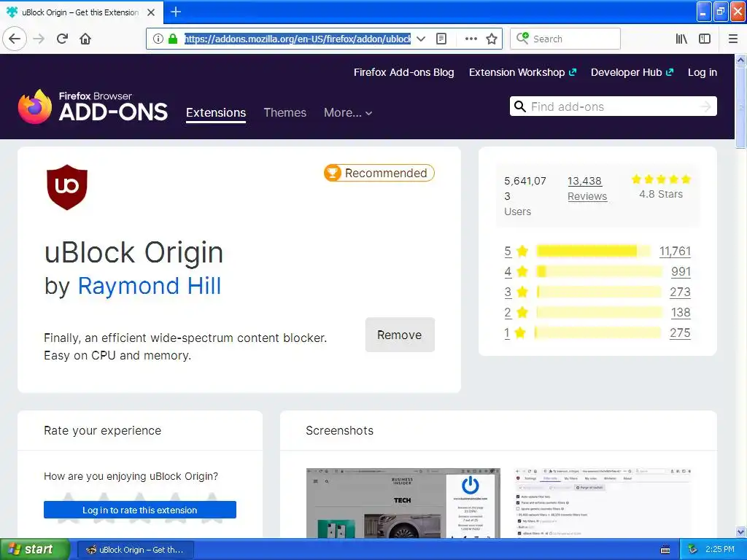Open the Firefox hamburger menu
This screenshot has height=560, width=747.
[x=732, y=39]
